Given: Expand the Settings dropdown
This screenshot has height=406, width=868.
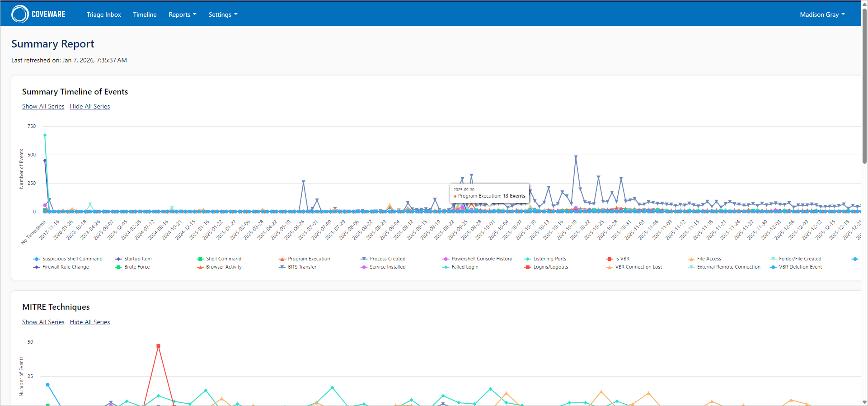Looking at the screenshot, I should (222, 14).
